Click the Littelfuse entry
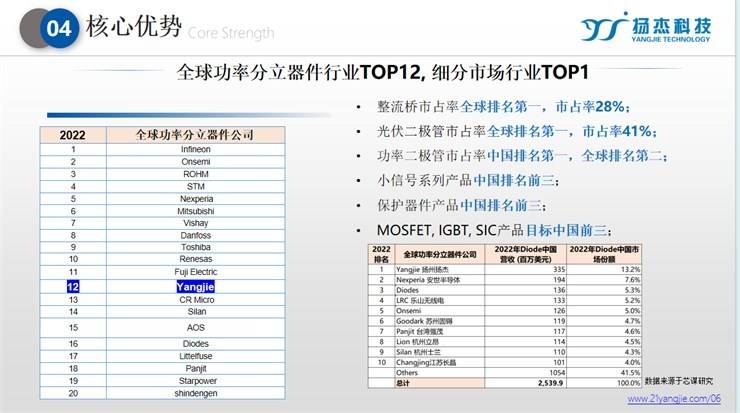The width and height of the screenshot is (740, 413). click(195, 356)
